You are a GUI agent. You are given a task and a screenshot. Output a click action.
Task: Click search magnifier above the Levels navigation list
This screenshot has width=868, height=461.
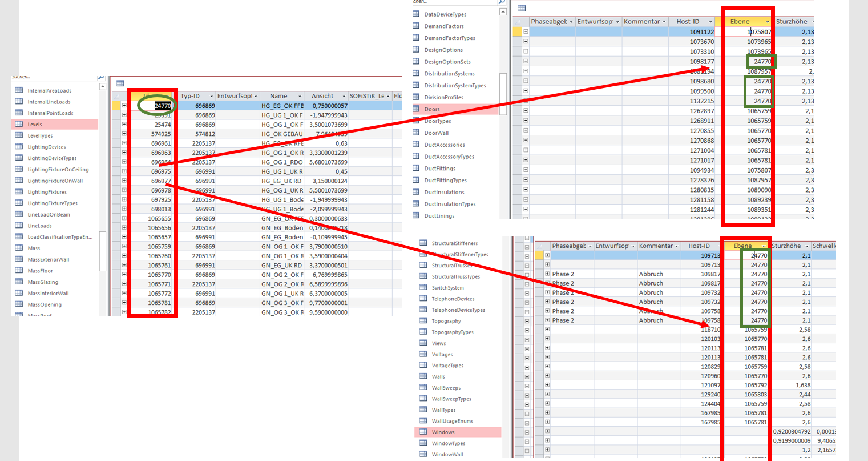point(101,77)
